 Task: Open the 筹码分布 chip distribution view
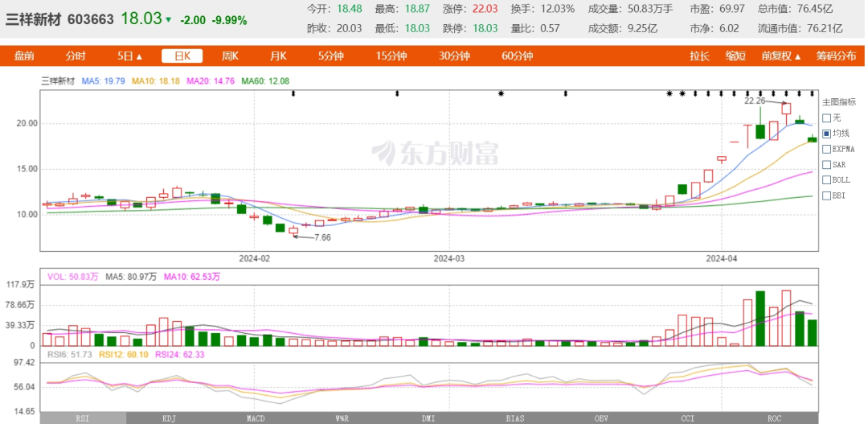(836, 56)
